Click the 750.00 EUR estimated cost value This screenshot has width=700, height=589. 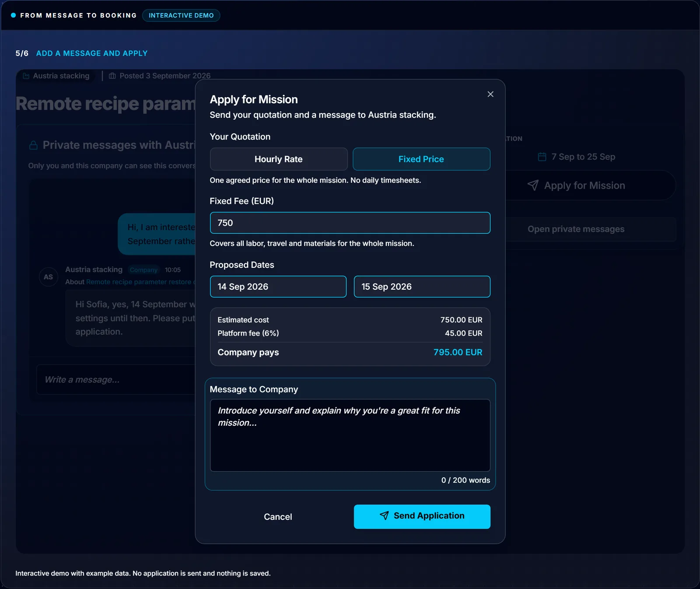(x=461, y=320)
